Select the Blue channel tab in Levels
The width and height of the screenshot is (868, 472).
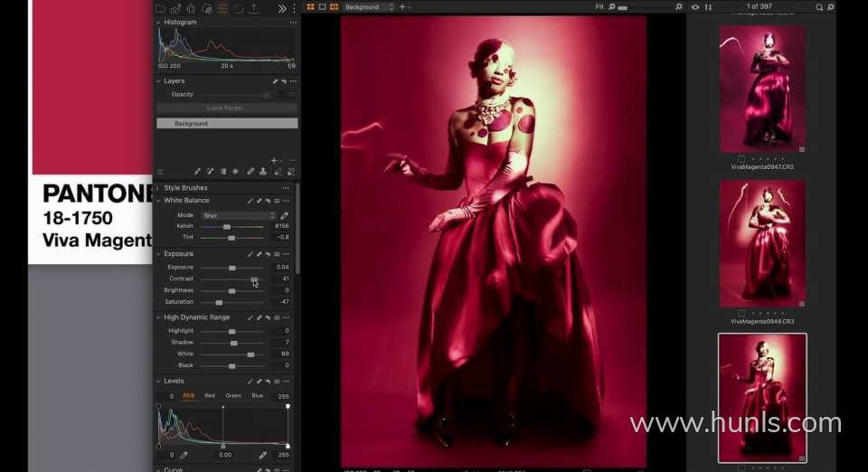pyautogui.click(x=258, y=395)
